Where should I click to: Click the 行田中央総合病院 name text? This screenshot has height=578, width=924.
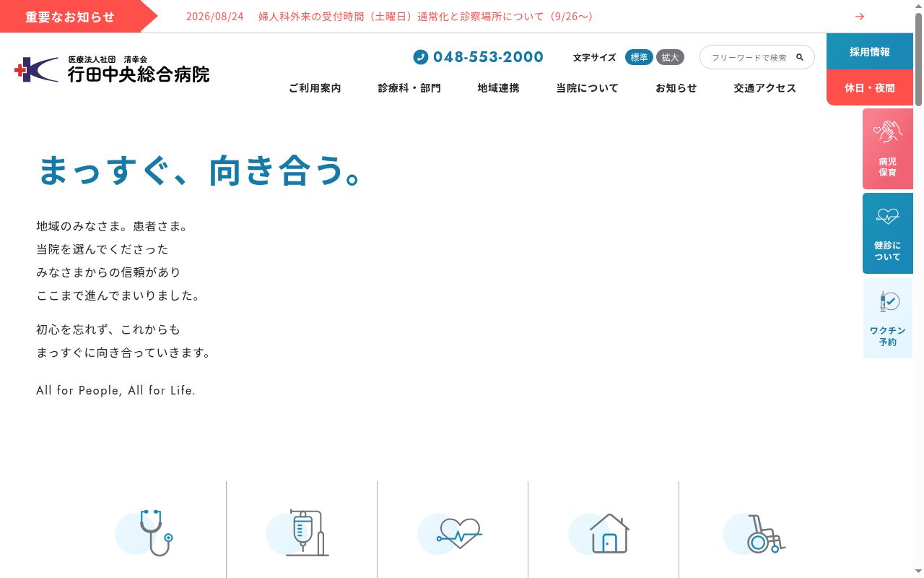coord(139,74)
